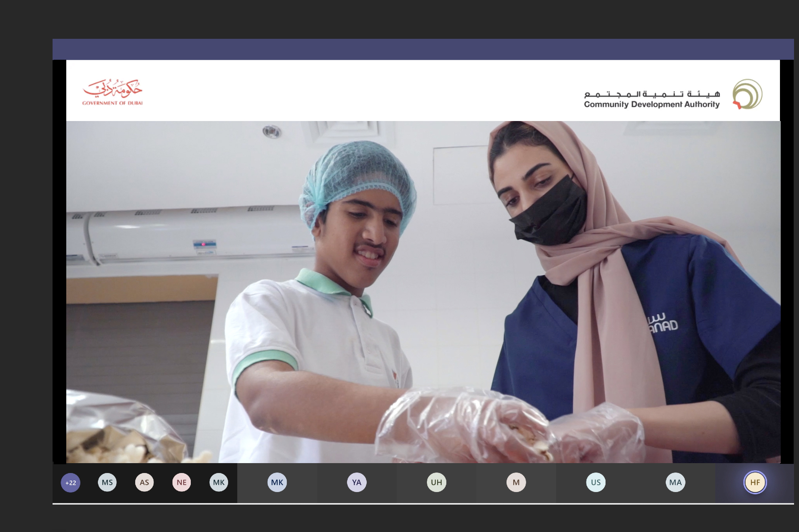
Task: Click the English Community Development Authority text
Action: click(652, 104)
